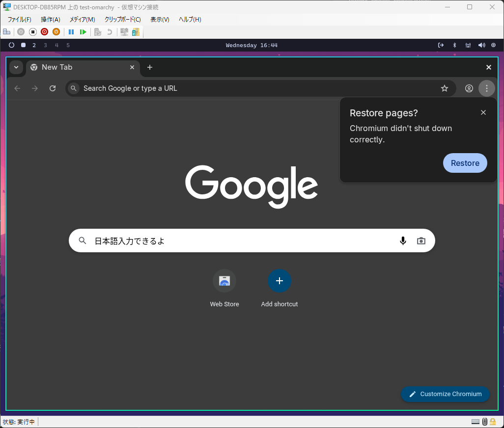Switch to the active workspace square indicator

(24, 45)
